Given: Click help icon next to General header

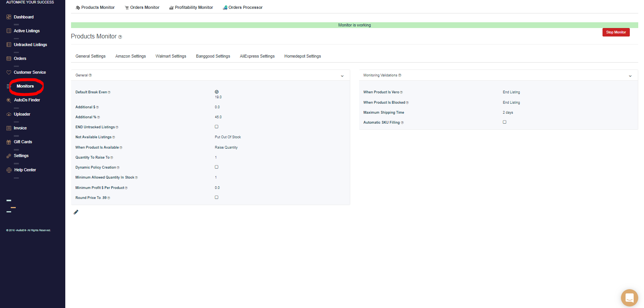Looking at the screenshot, I should (90, 75).
